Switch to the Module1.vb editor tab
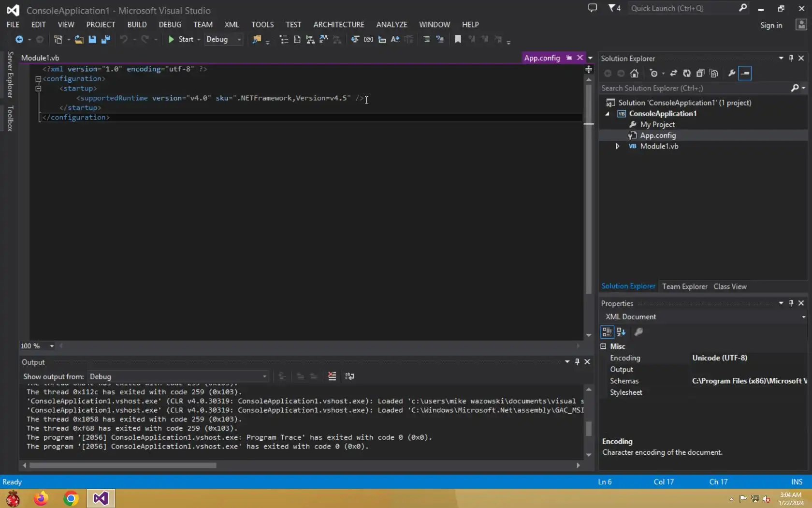Screen dimensions: 812x508 pos(40,58)
